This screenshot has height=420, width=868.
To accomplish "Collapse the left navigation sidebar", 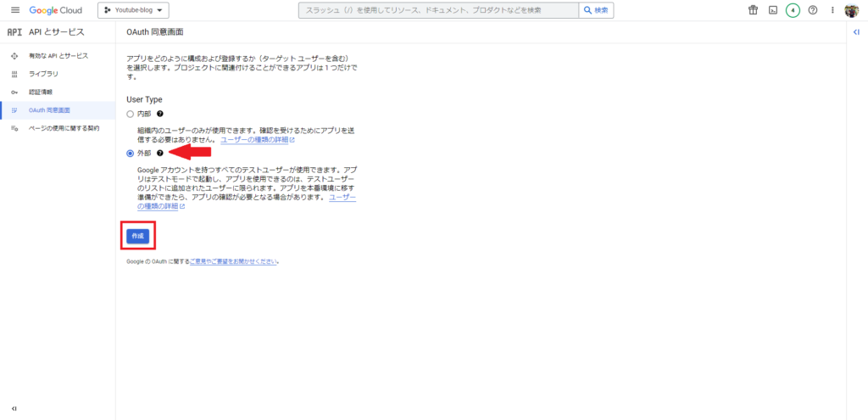I will click(x=14, y=408).
